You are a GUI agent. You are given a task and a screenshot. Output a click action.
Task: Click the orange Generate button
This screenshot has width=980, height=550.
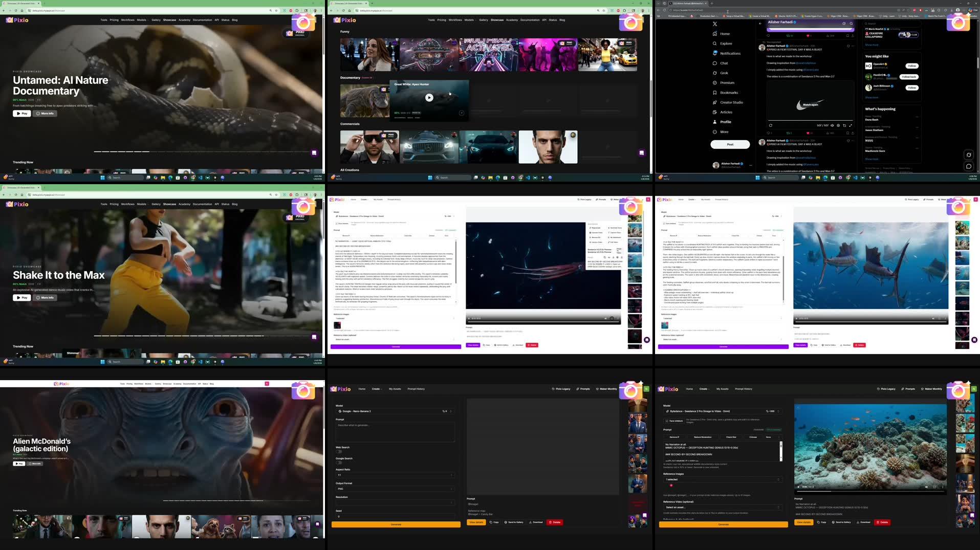click(396, 524)
